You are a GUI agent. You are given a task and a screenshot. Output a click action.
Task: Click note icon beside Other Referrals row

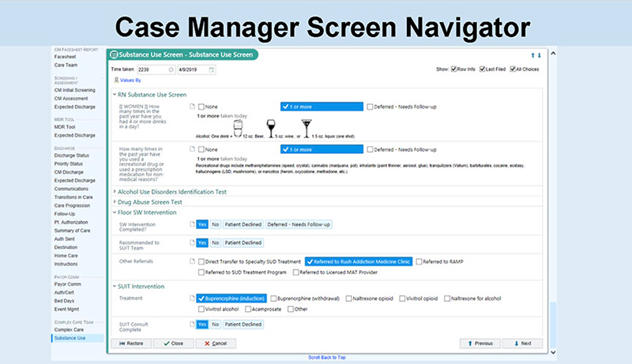[x=192, y=261]
